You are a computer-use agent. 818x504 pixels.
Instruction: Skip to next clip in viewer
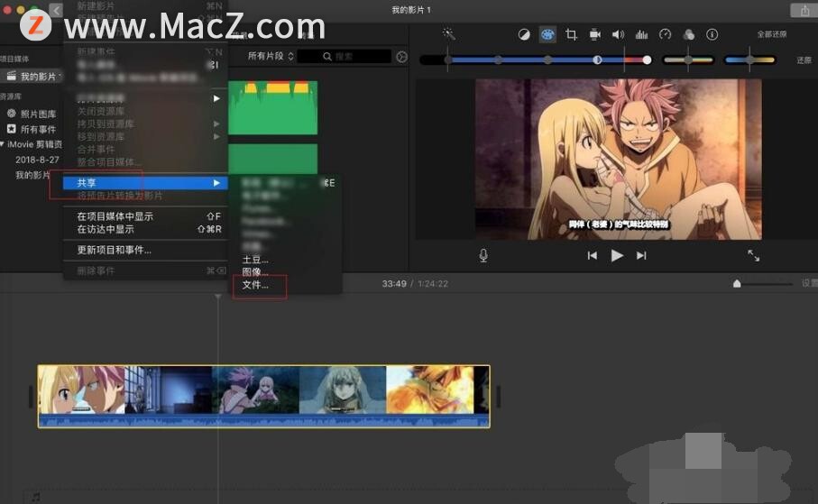(641, 255)
